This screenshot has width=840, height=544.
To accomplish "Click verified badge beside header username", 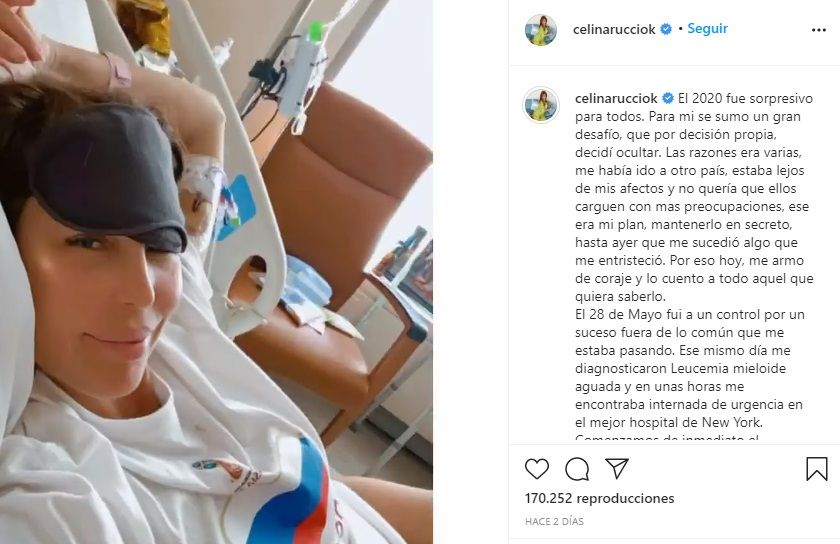I will coord(666,29).
